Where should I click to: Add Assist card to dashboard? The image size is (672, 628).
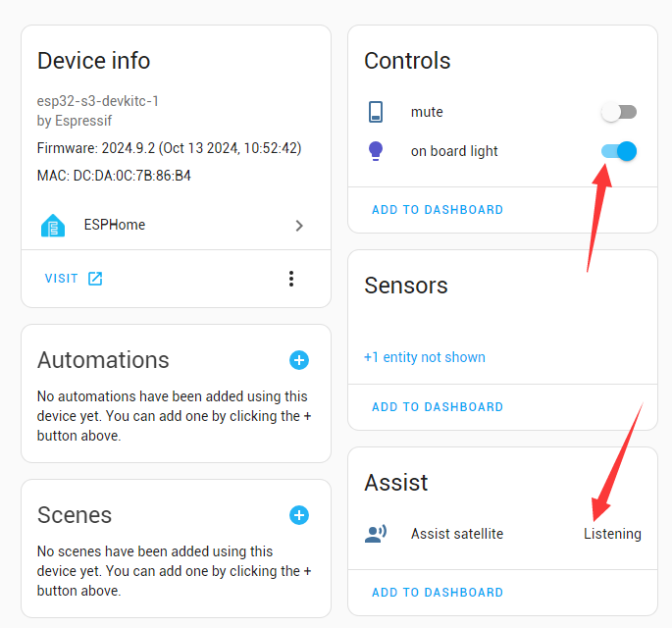tap(437, 593)
